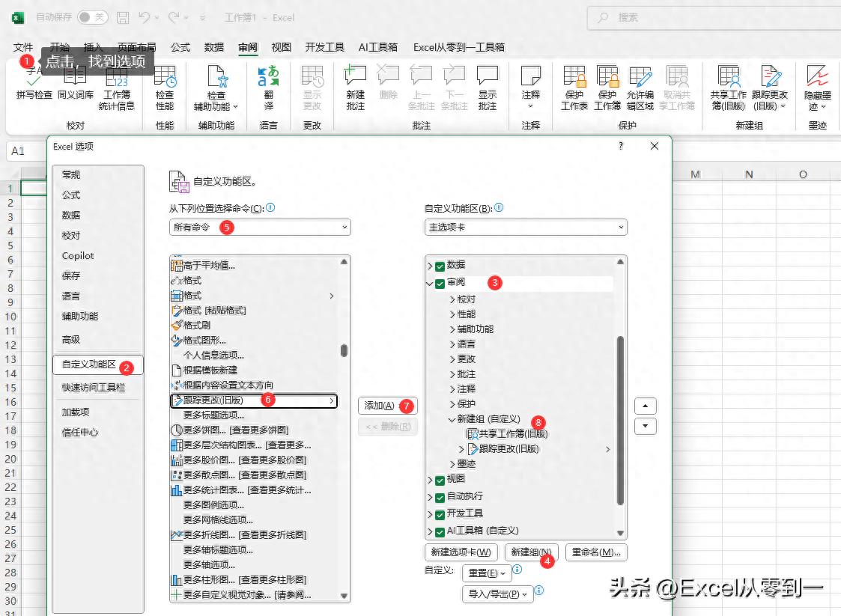
Task: Click the move down arrow button
Action: (x=646, y=426)
